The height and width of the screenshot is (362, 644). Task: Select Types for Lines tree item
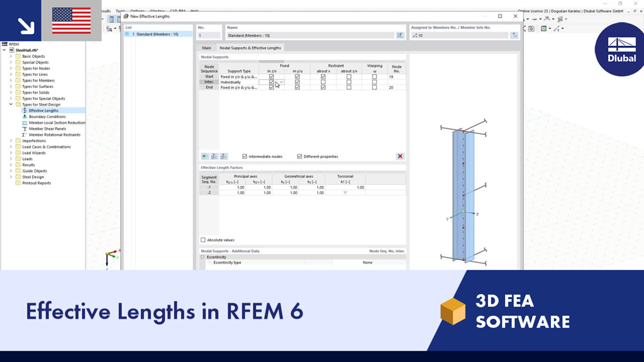click(x=35, y=75)
